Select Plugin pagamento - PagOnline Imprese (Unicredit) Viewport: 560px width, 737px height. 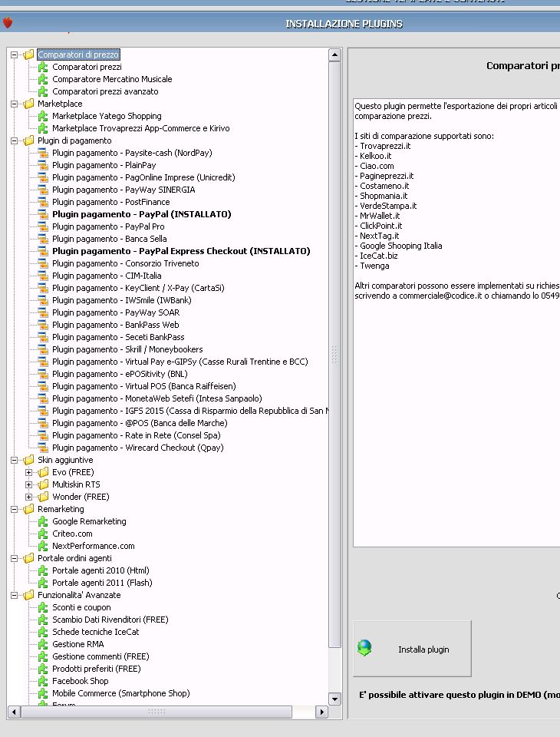143,177
